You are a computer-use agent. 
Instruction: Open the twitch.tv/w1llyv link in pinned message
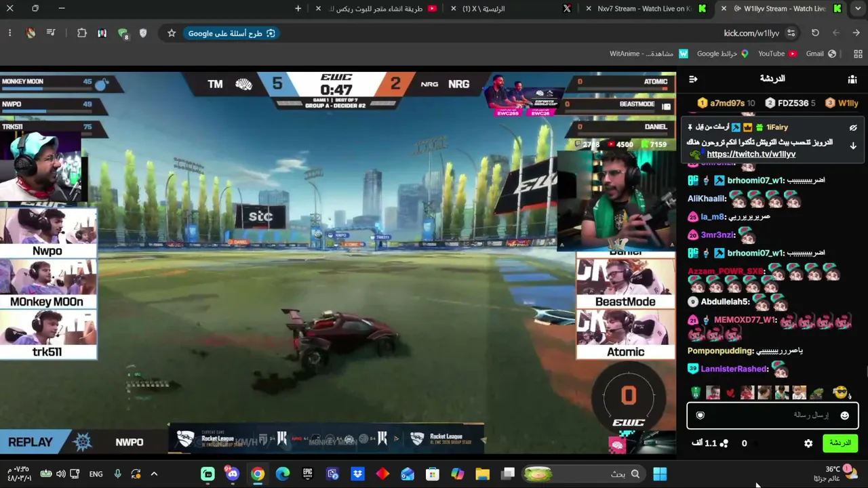(751, 154)
